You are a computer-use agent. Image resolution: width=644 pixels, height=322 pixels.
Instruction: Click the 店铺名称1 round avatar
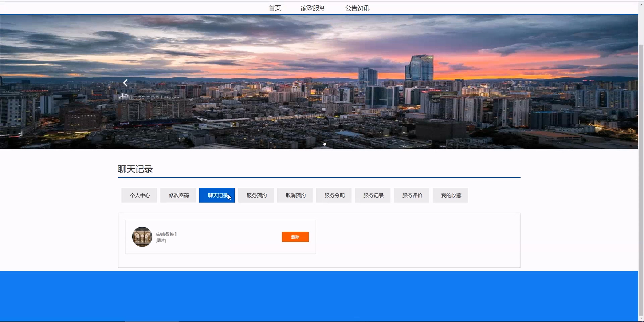point(142,237)
